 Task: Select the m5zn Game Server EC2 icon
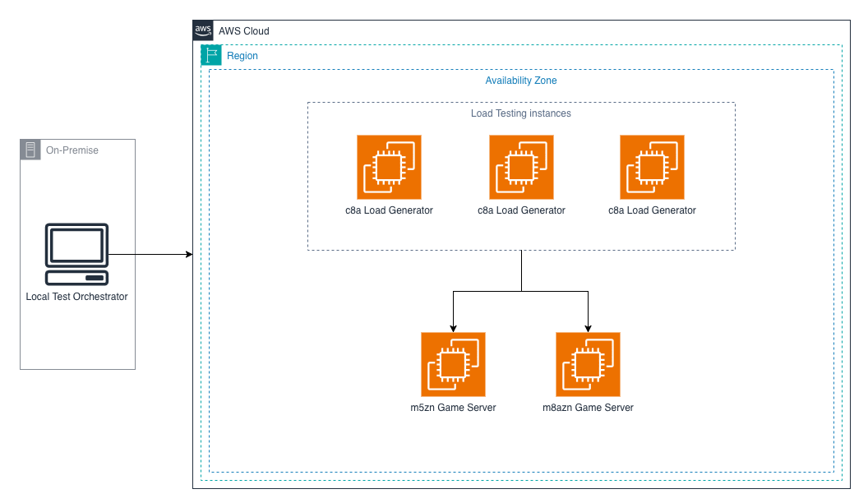pyautogui.click(x=454, y=364)
